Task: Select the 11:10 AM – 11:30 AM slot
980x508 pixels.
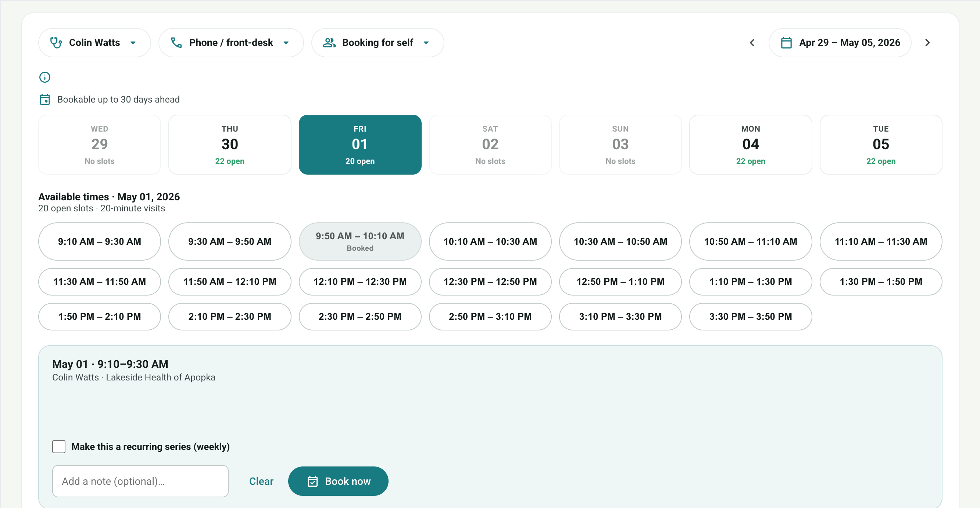Action: click(x=881, y=241)
